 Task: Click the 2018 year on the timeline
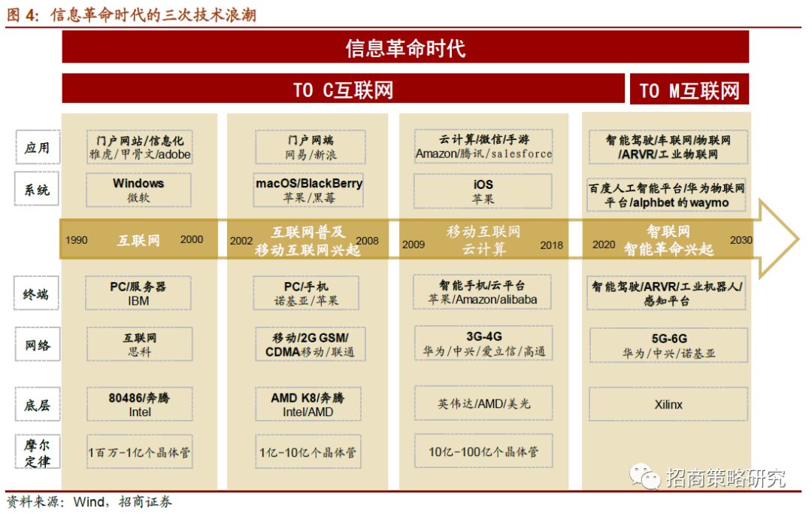[551, 245]
